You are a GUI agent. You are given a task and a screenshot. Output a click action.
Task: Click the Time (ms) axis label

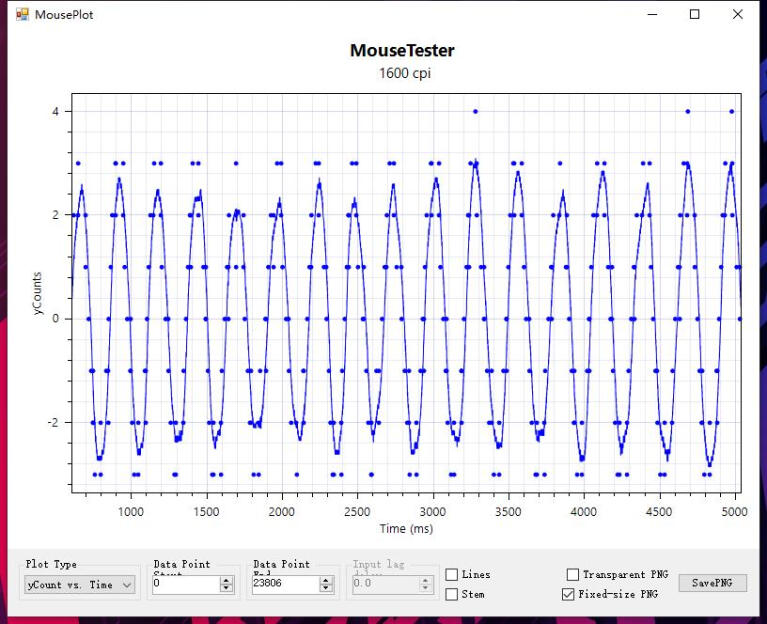coord(406,528)
